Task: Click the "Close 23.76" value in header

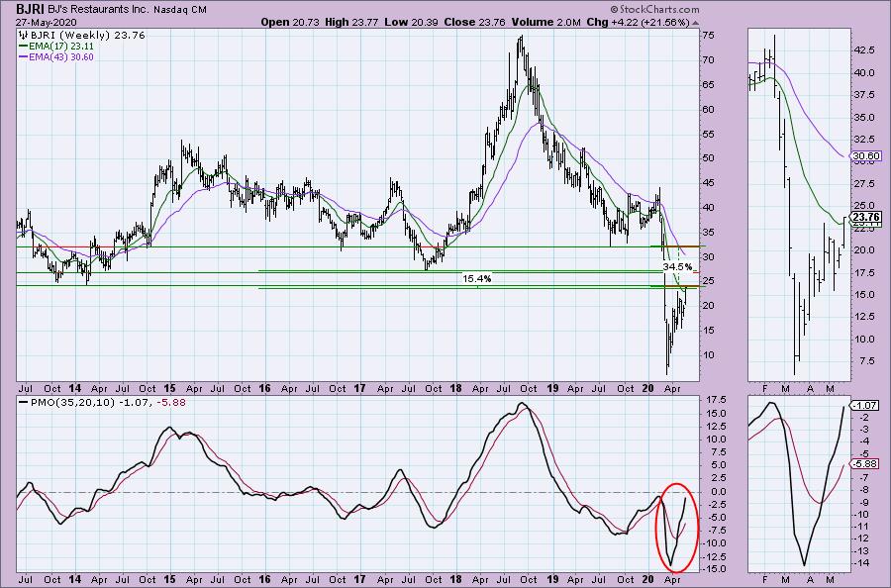Action: (x=473, y=22)
